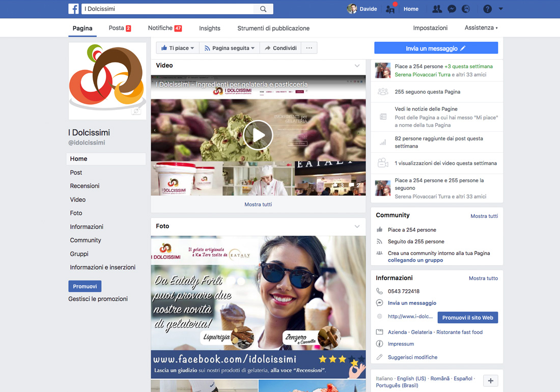Open Gruppi in the left sidebar
560x392 pixels.
point(79,254)
